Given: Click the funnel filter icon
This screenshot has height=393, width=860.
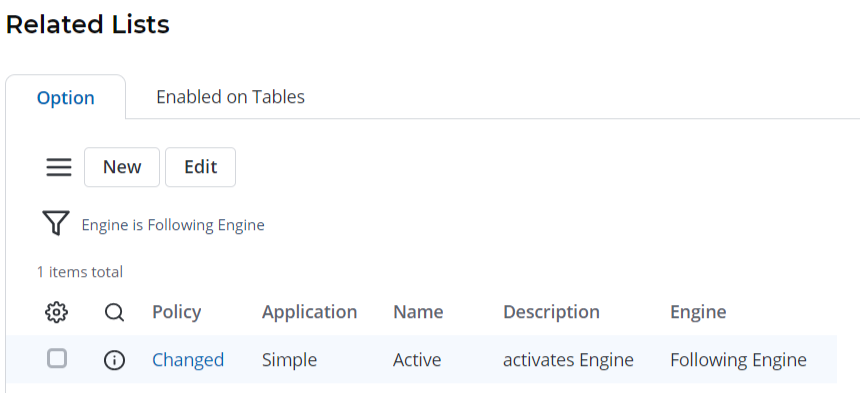Looking at the screenshot, I should (56, 223).
